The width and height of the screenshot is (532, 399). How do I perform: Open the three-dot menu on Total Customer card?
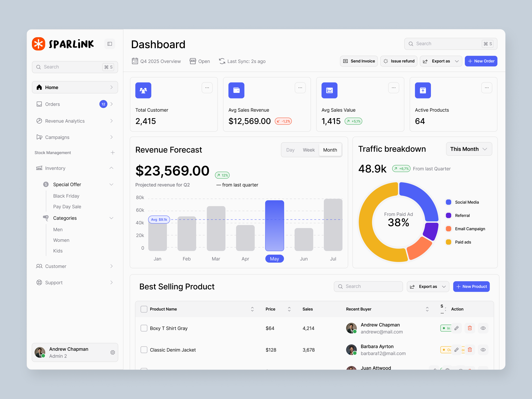coord(207,88)
